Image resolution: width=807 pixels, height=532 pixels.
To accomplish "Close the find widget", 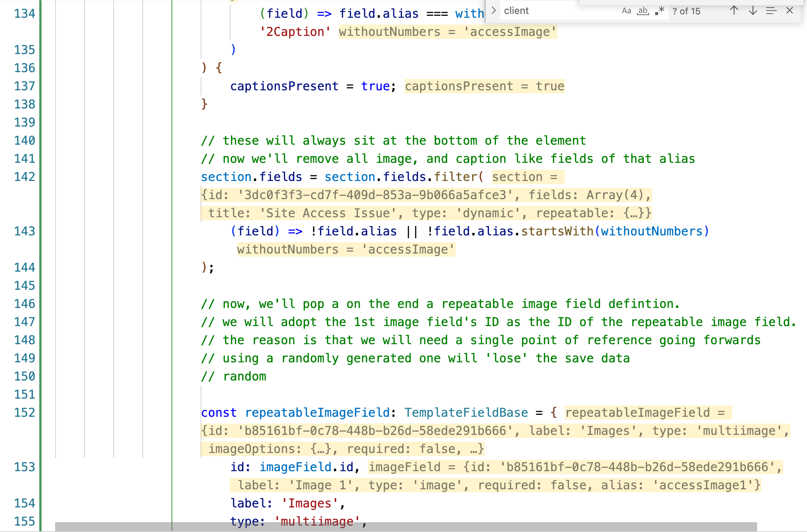I will (789, 11).
